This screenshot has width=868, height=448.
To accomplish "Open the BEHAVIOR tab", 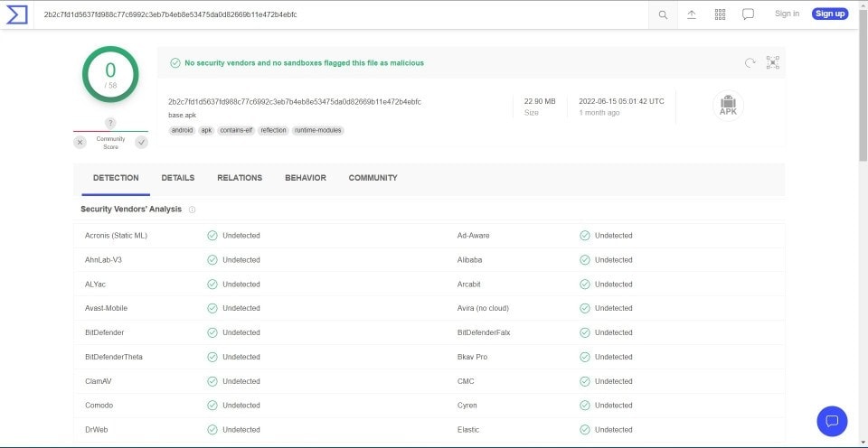I will tap(306, 178).
